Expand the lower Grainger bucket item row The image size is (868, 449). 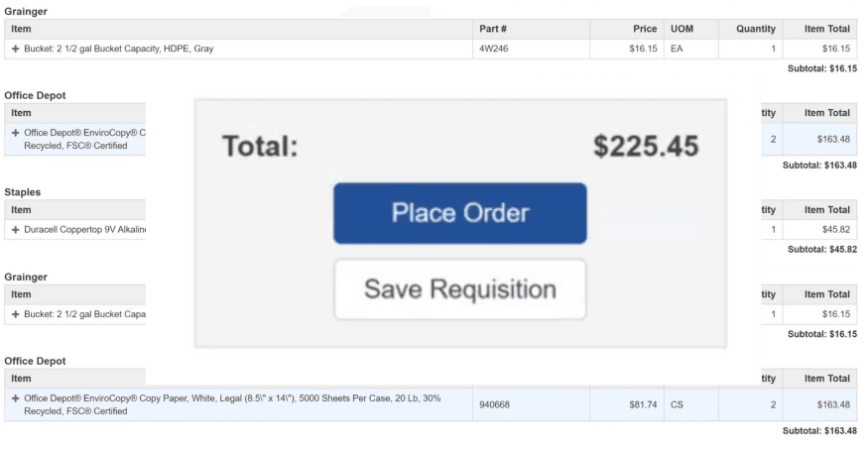point(14,314)
